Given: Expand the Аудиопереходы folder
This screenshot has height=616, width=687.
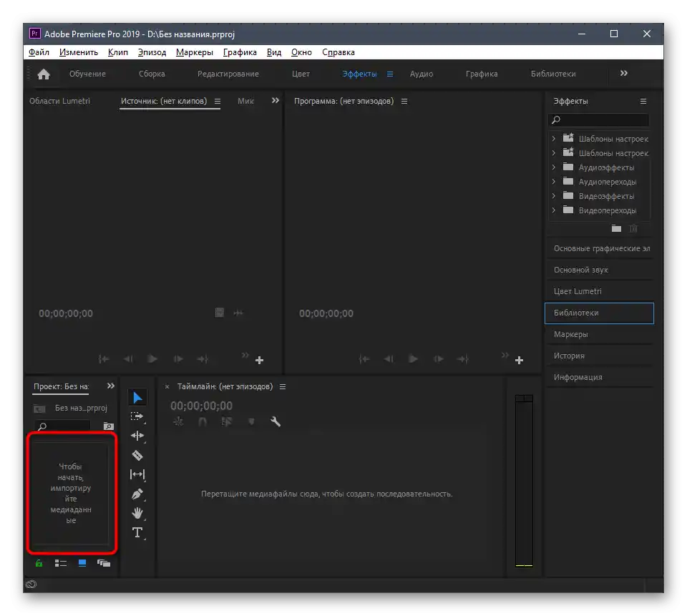Looking at the screenshot, I should tap(553, 182).
